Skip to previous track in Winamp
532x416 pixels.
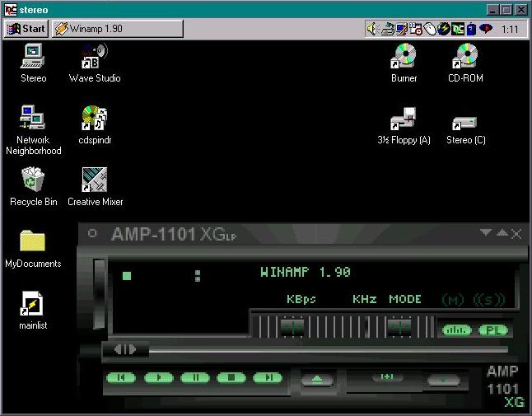tap(121, 377)
